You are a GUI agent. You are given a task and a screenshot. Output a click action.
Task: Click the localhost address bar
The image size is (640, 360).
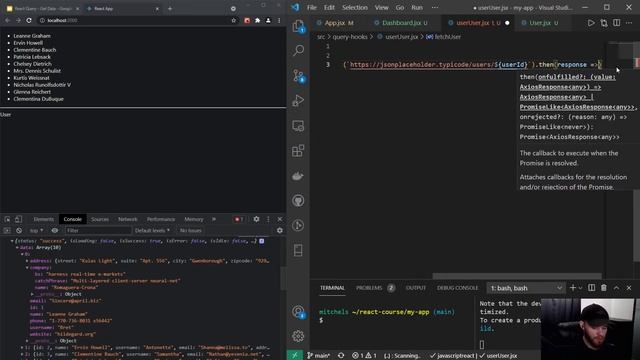135,20
